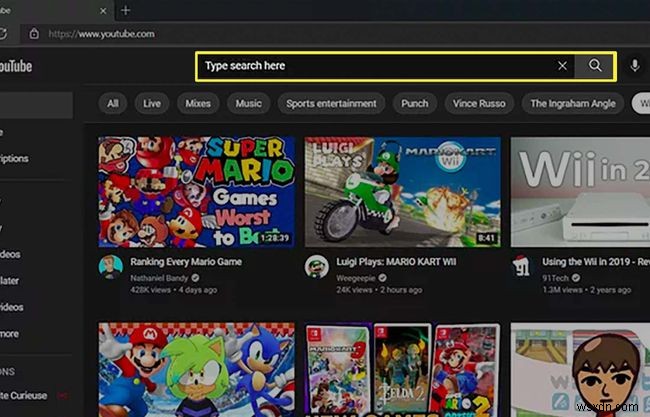Open Liked videos in the left sidebar
Image resolution: width=650 pixels, height=417 pixels.
(x=12, y=307)
